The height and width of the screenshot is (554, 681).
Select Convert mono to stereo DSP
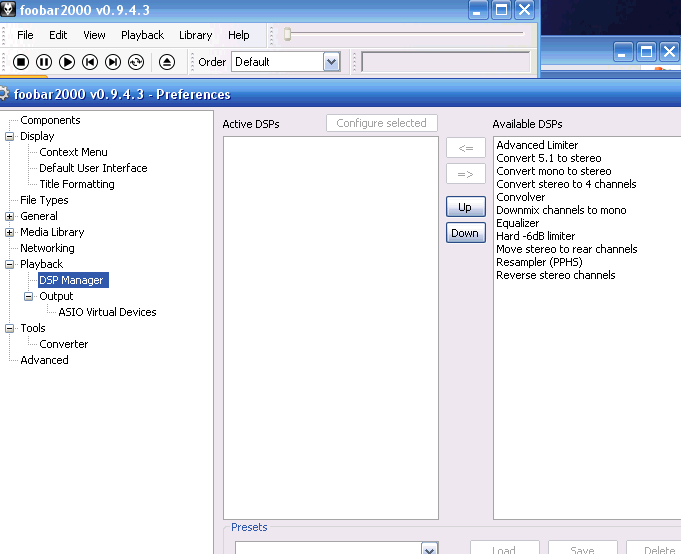(x=554, y=171)
